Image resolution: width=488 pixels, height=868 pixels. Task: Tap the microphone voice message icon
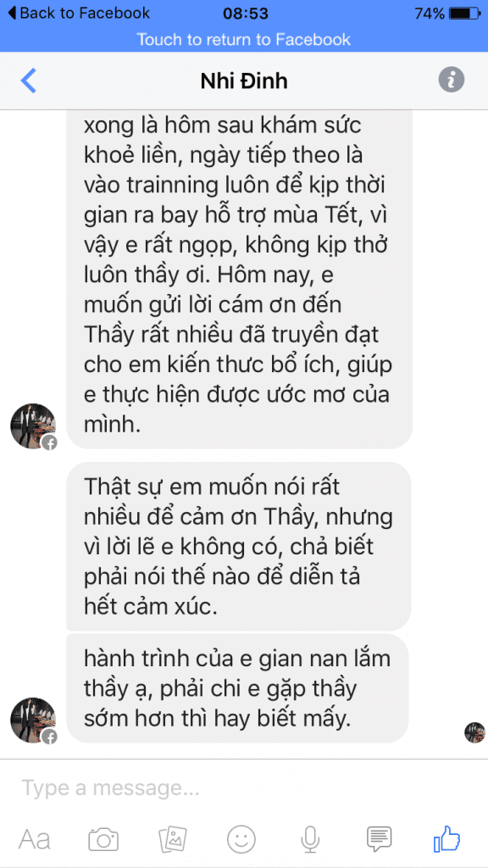[x=310, y=839]
